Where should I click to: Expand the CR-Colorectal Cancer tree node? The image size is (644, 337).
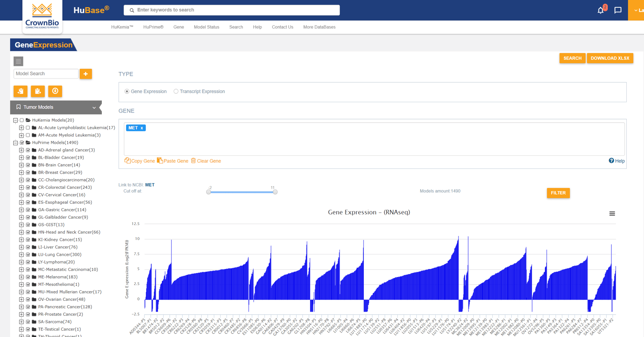coord(21,188)
